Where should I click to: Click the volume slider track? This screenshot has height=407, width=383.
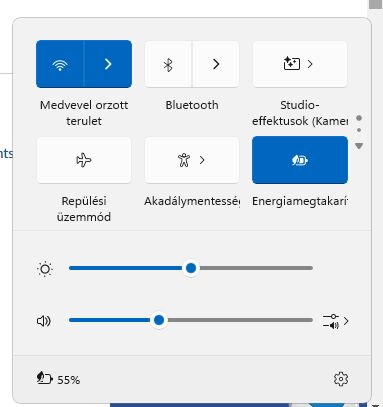(191, 320)
